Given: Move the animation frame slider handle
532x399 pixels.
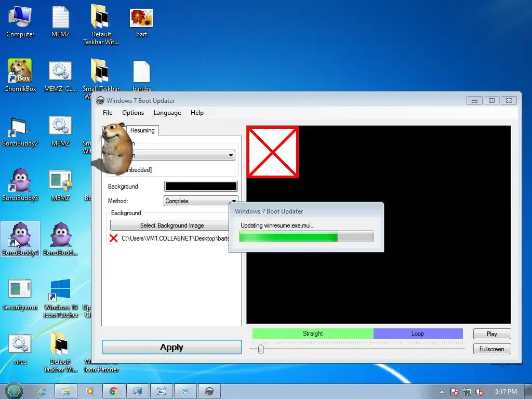Looking at the screenshot, I should pyautogui.click(x=261, y=349).
